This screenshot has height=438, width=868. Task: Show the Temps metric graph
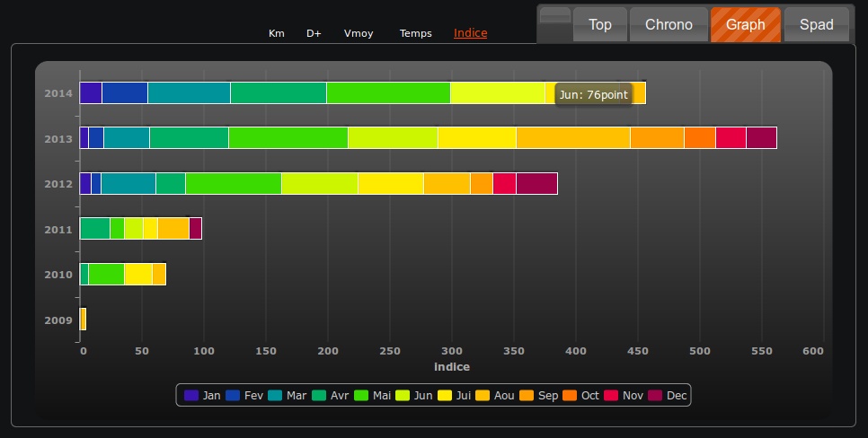tap(416, 33)
